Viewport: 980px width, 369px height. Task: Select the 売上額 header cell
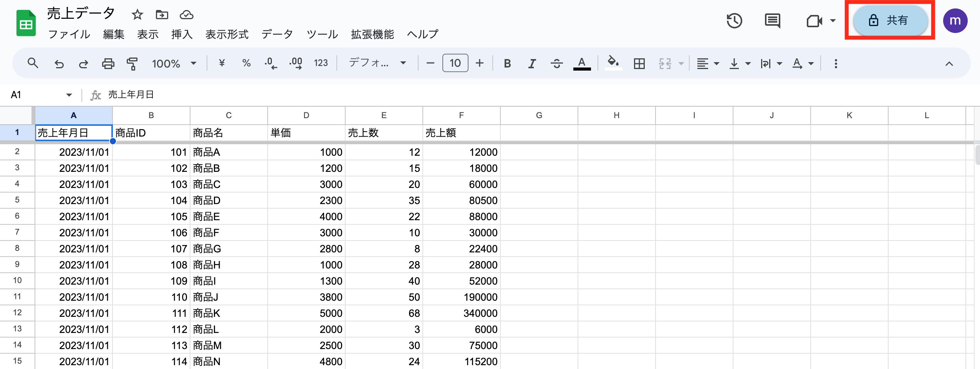tap(461, 133)
